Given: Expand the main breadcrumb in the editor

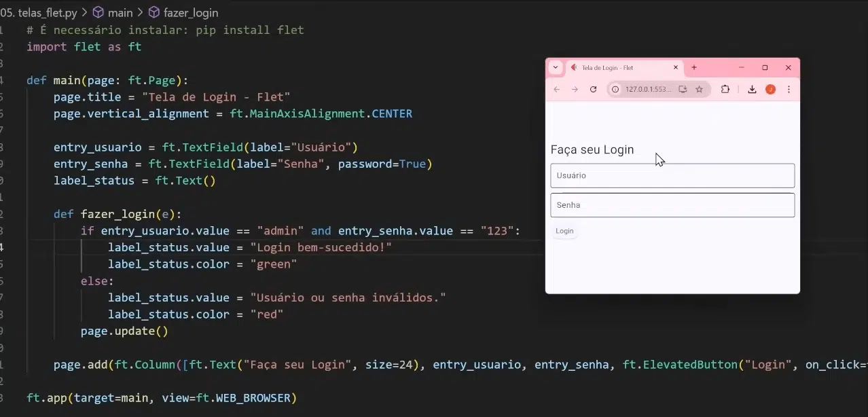Looking at the screenshot, I should 120,12.
